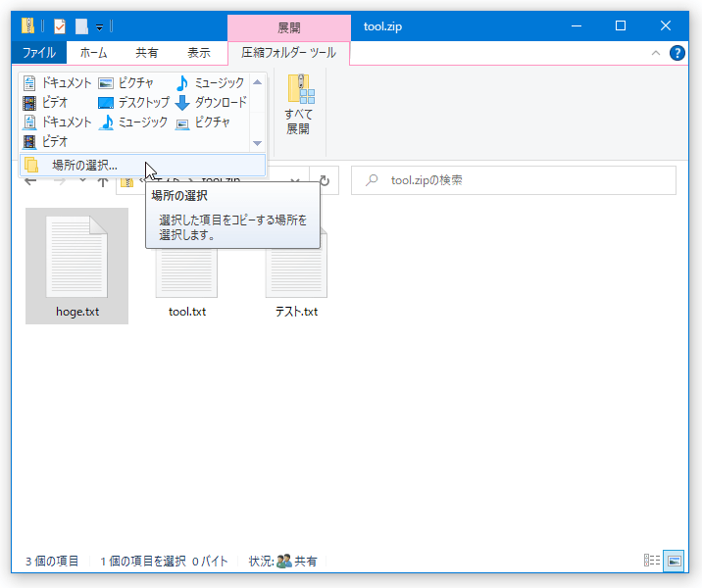Click the 3 個の項目 status text
Image resolution: width=702 pixels, height=588 pixels.
click(52, 562)
